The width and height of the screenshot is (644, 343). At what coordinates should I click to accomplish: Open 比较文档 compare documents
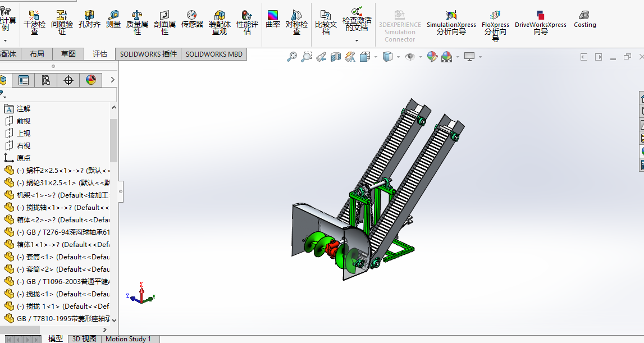(x=326, y=22)
